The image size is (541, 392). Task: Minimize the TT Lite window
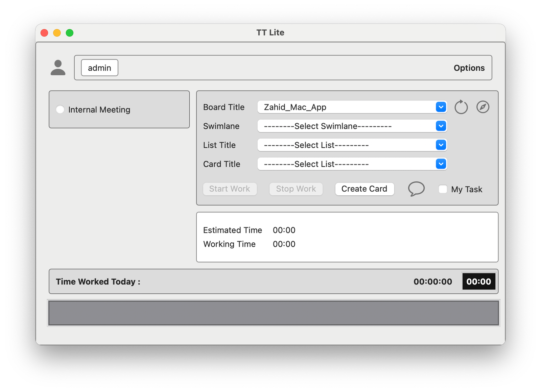click(57, 33)
